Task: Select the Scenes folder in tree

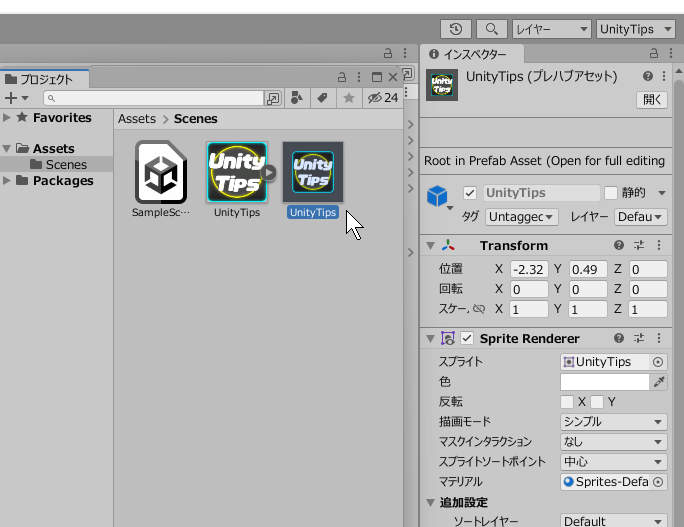Action: pyautogui.click(x=57, y=164)
